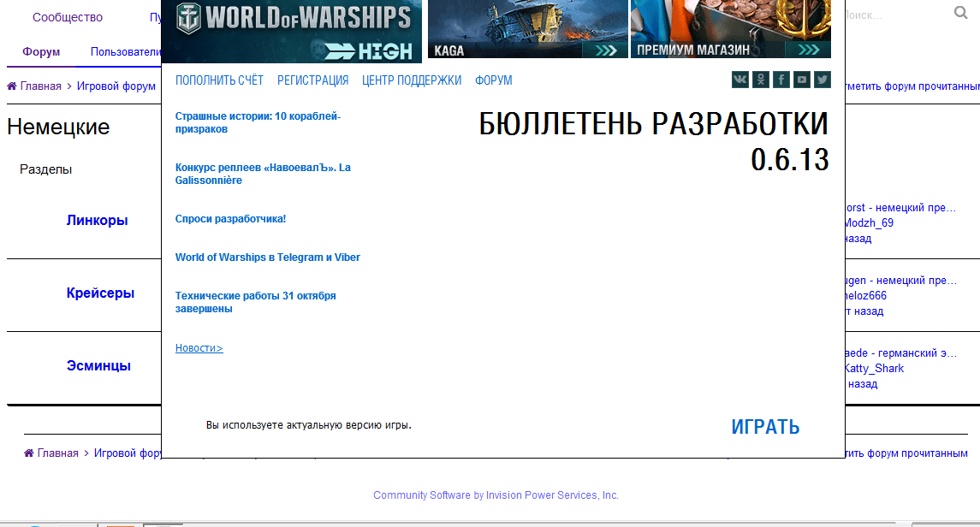Click the 'Бюллетень разработки 0.6.13' headline

[654, 142]
